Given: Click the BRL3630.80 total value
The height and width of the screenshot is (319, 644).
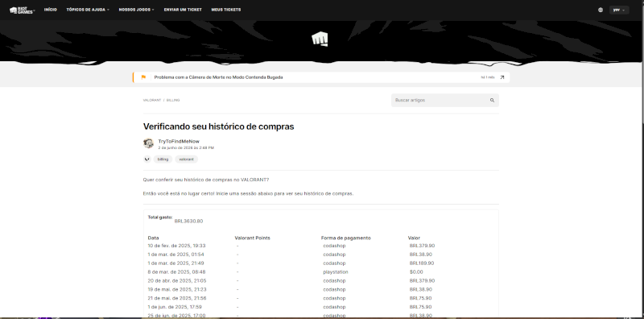Looking at the screenshot, I should click(x=188, y=222).
